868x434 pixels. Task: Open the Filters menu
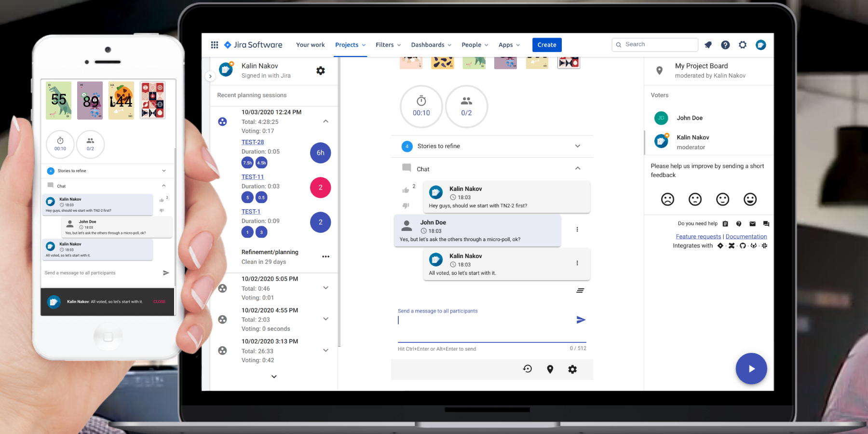(388, 45)
